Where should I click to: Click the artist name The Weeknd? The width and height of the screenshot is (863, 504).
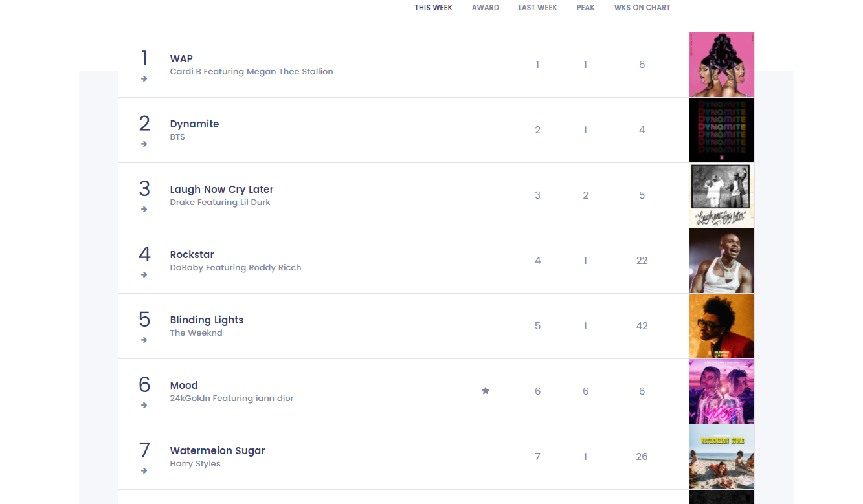point(196,333)
